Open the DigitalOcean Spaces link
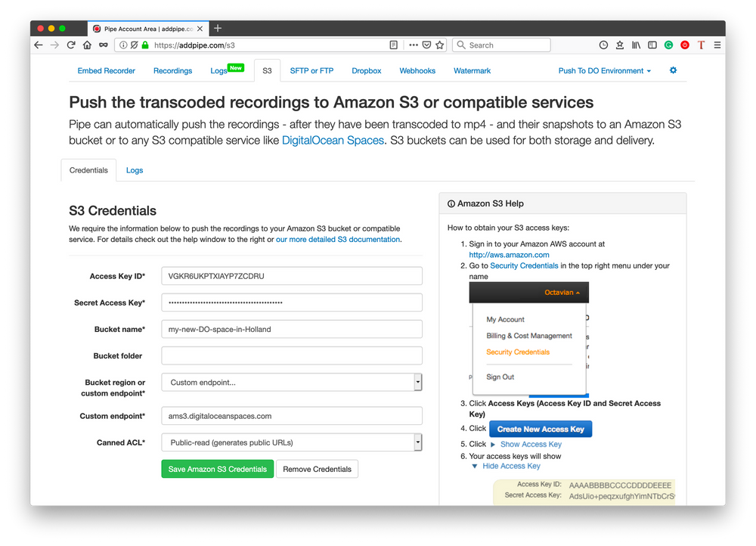The image size is (756, 546). point(333,140)
